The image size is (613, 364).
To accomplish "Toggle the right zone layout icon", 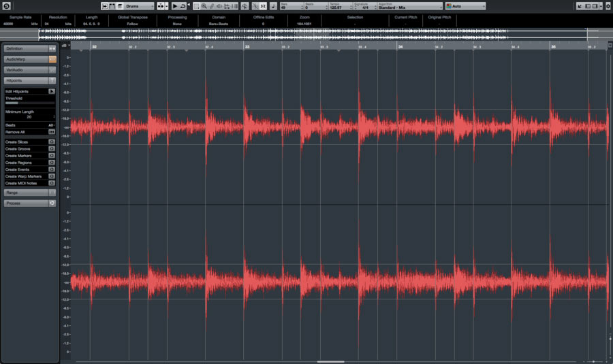I will (595, 6).
